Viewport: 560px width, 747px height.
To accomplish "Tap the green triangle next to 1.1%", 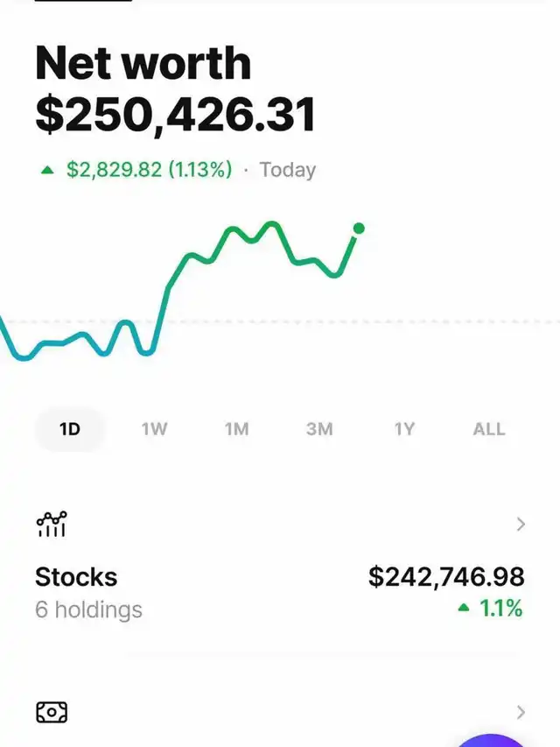I will click(464, 608).
